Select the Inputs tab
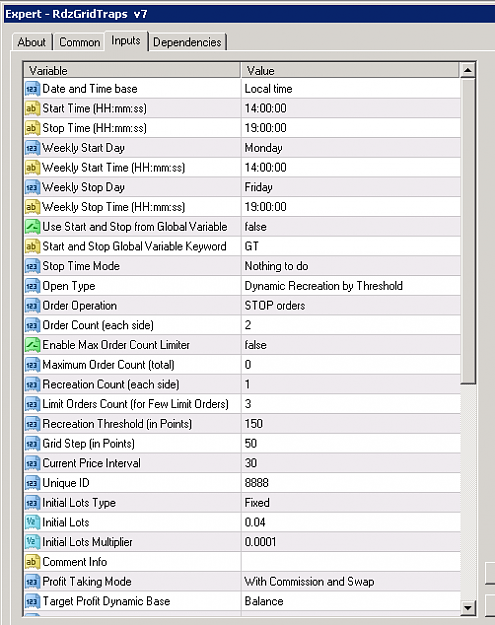The image size is (495, 625). pos(126,41)
